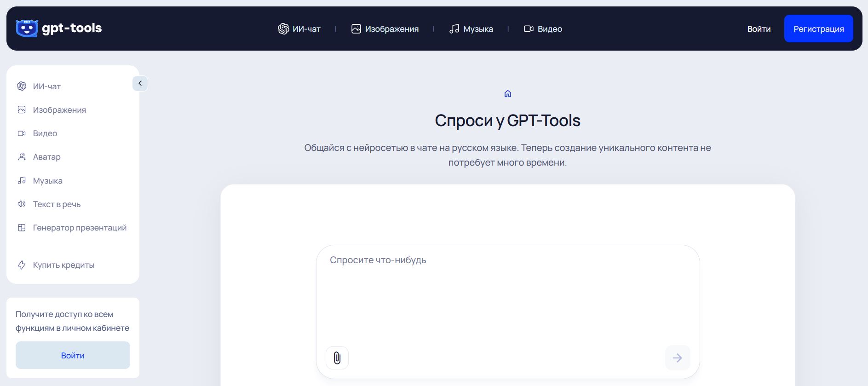This screenshot has height=386, width=868.
Task: Click the speaker icon for Текст в речь
Action: coord(22,204)
